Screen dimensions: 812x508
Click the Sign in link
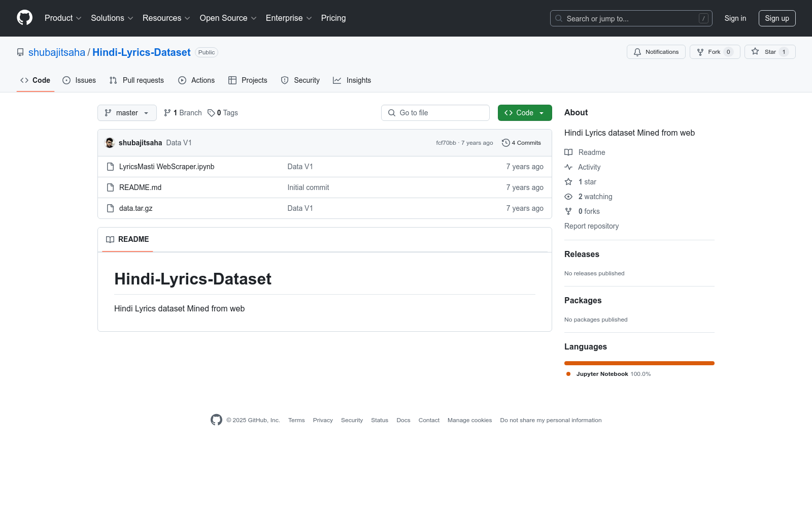735,18
